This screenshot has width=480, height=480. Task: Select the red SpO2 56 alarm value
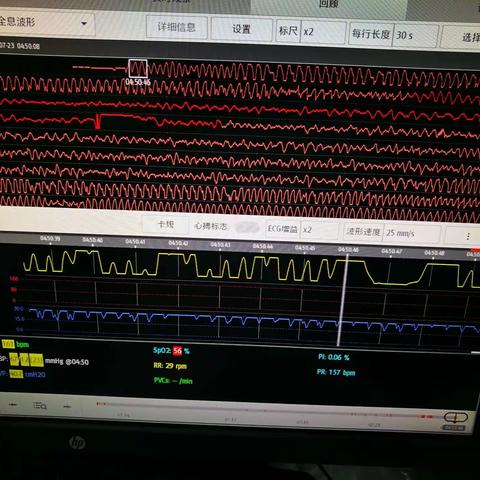tap(177, 351)
